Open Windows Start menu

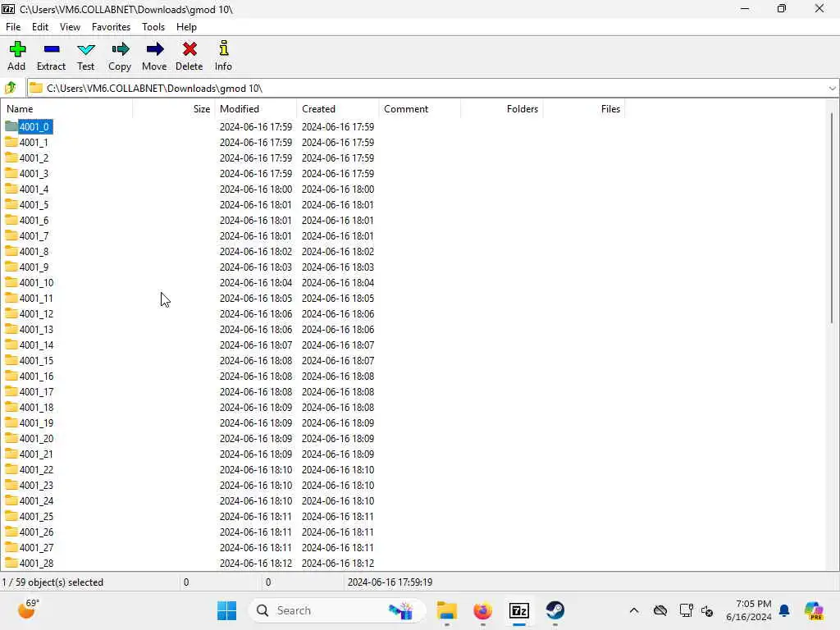(226, 610)
